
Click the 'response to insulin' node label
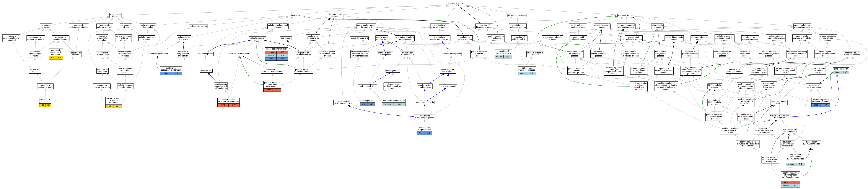[45, 101]
